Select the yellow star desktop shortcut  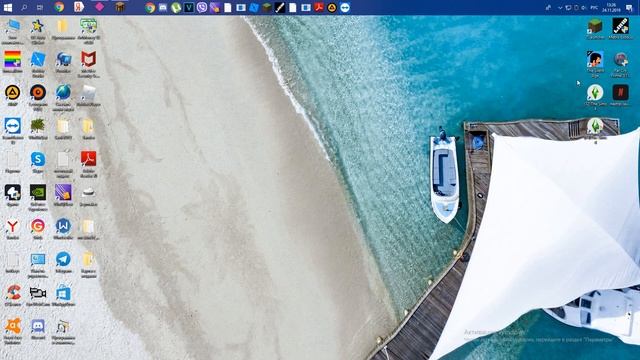click(x=38, y=31)
